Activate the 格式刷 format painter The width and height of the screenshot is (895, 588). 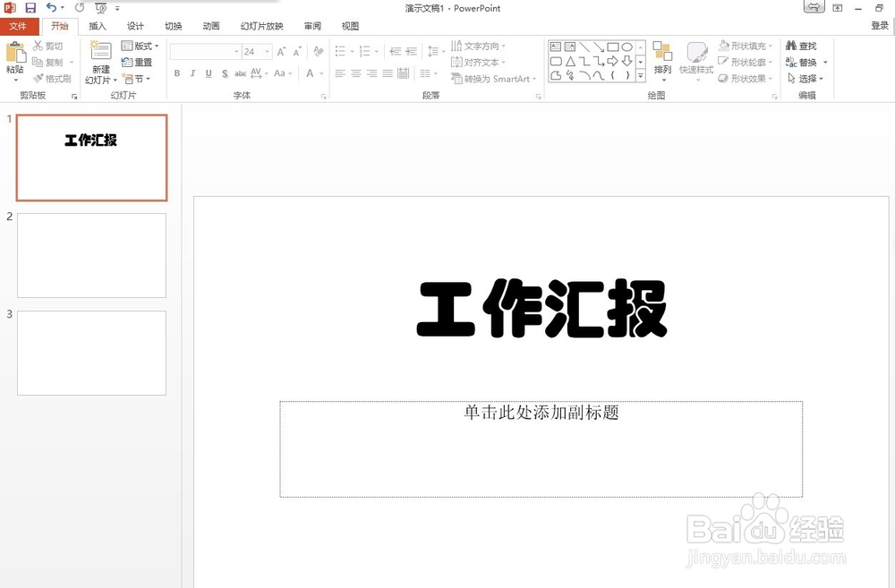pos(53,78)
